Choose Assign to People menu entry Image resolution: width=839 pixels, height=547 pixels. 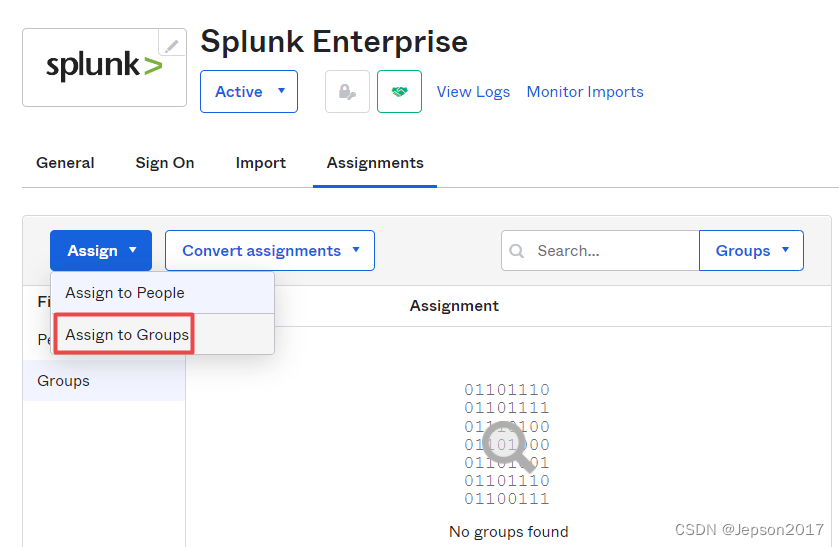[x=163, y=293]
